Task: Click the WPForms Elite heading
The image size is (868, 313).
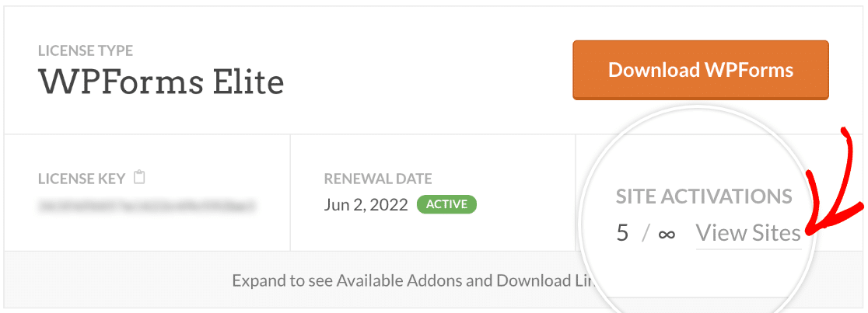Action: click(161, 82)
